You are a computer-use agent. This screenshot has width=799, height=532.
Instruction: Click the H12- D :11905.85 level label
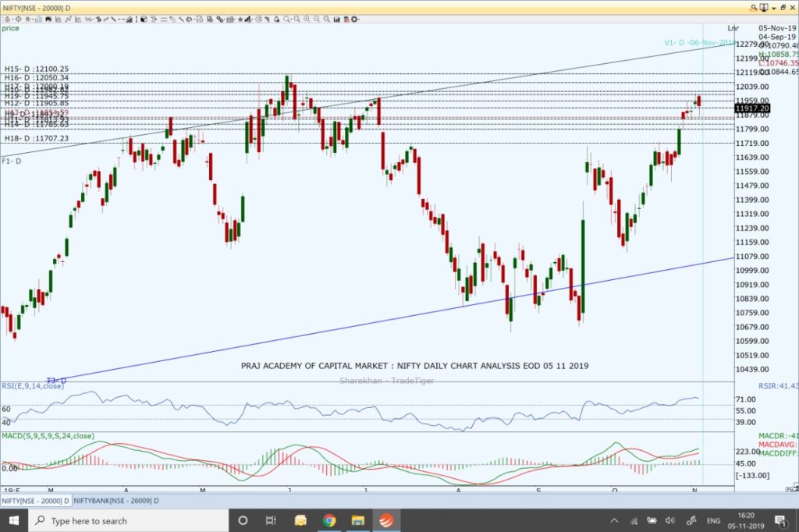click(36, 103)
